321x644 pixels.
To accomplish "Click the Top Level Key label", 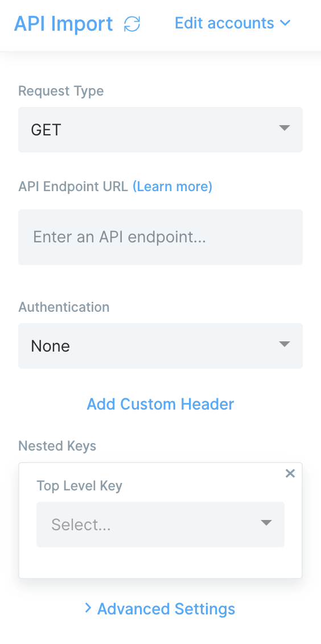I will pos(79,486).
